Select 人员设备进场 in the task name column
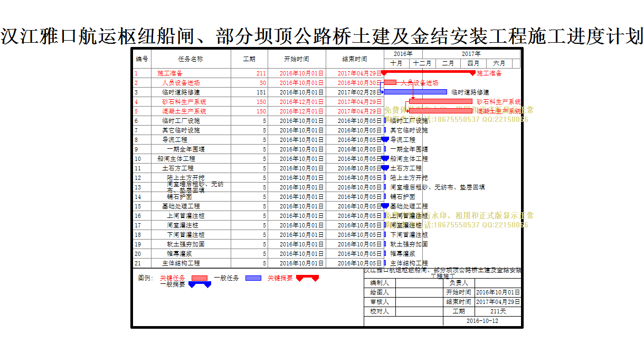Screen dimensions: 644x353 pyautogui.click(x=181, y=83)
